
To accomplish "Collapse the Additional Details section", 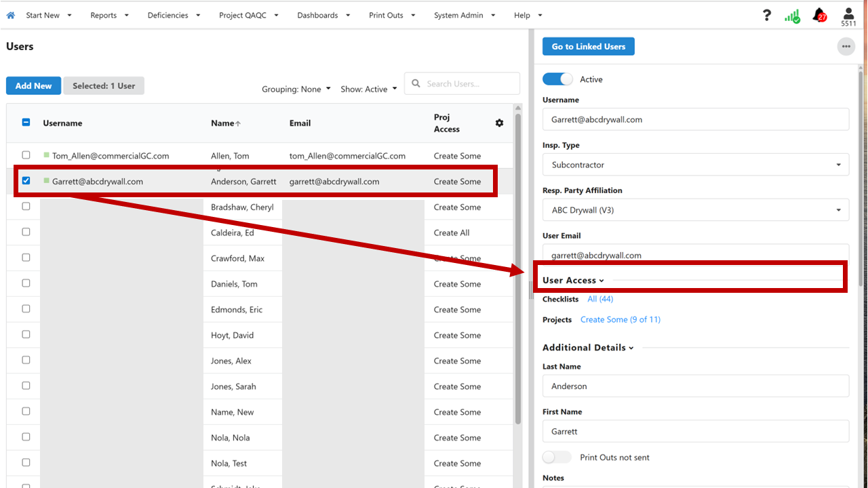I will [x=588, y=348].
